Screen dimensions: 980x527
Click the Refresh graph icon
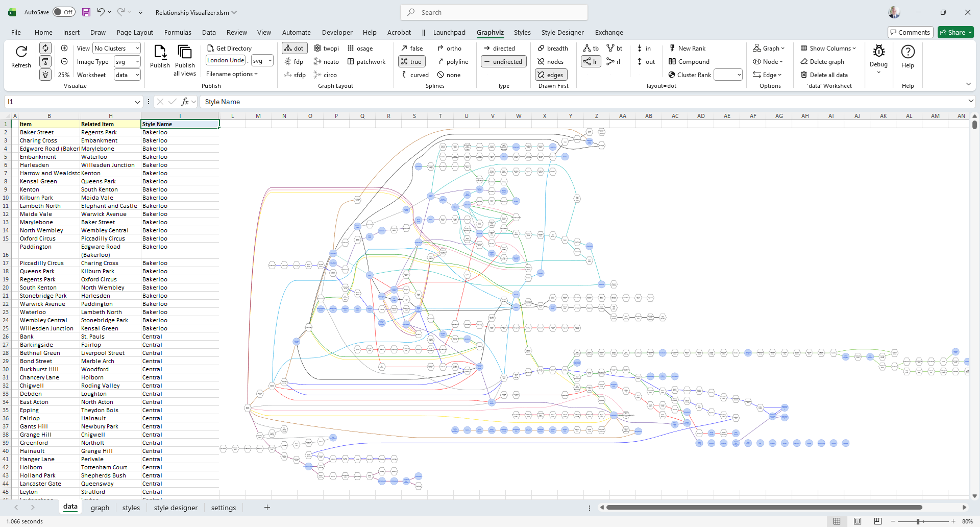[x=21, y=52]
